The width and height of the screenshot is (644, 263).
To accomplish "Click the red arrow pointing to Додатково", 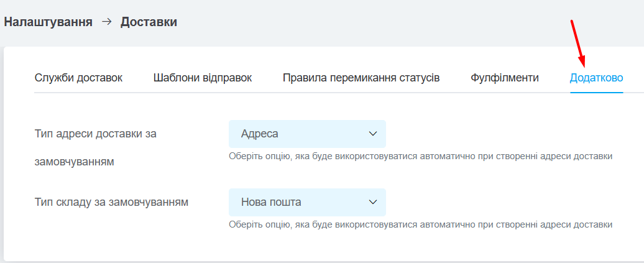I will tap(578, 44).
